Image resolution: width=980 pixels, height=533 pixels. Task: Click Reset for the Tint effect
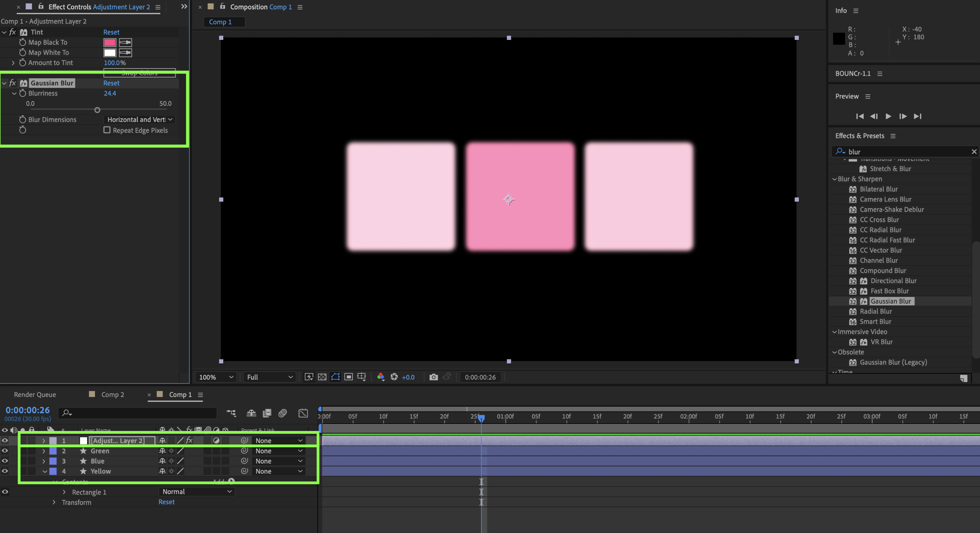click(x=111, y=32)
